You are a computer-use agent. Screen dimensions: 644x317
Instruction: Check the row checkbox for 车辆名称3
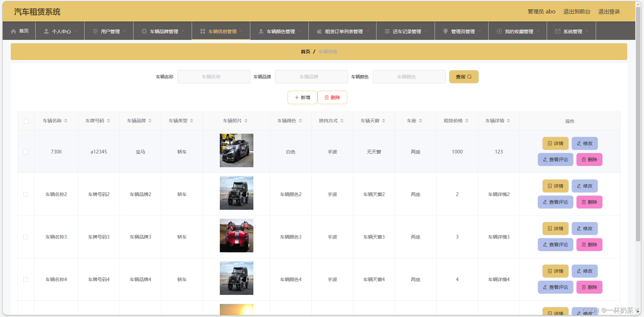[26, 237]
